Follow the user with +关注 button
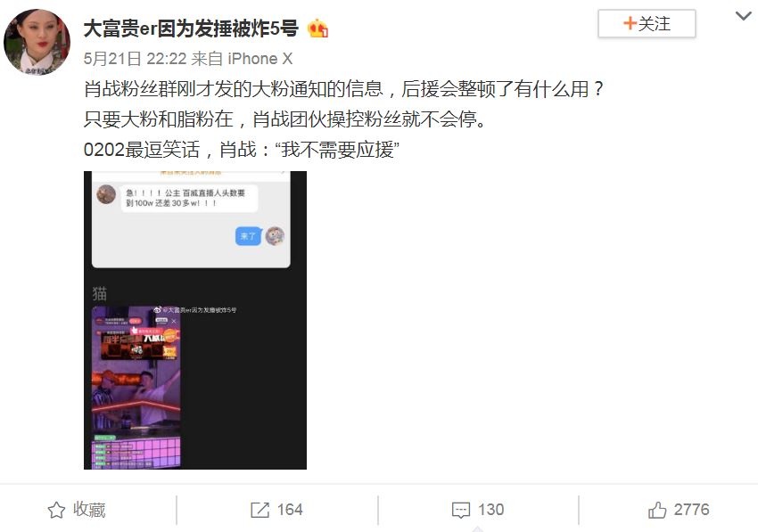758x532 pixels. (647, 24)
